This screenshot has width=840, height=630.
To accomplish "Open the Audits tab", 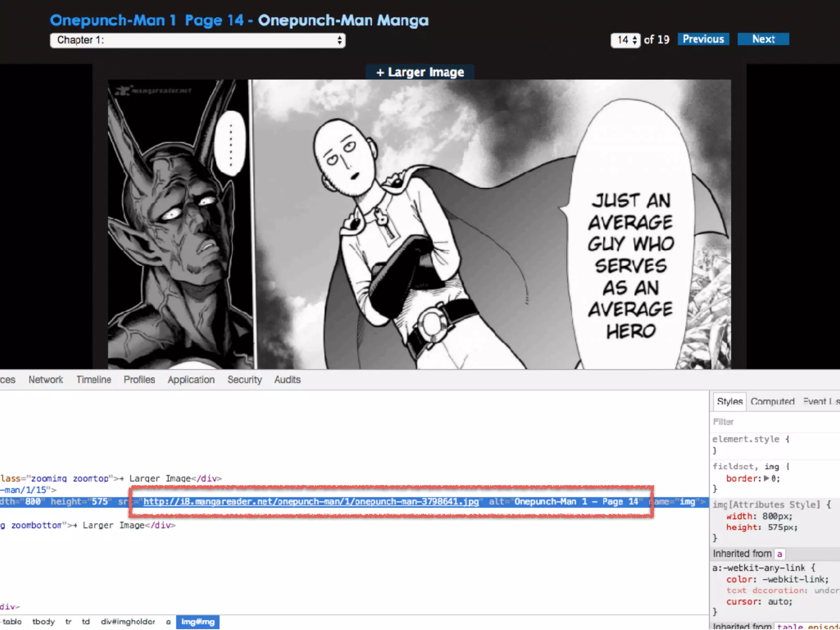I will tap(287, 380).
